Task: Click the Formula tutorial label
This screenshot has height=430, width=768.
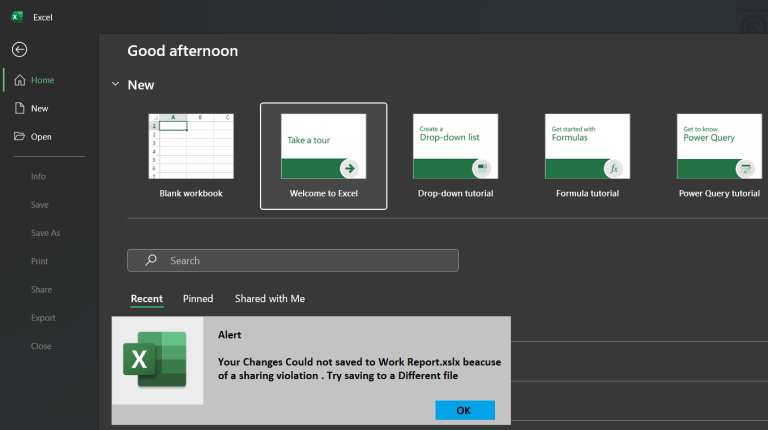Action: click(587, 193)
